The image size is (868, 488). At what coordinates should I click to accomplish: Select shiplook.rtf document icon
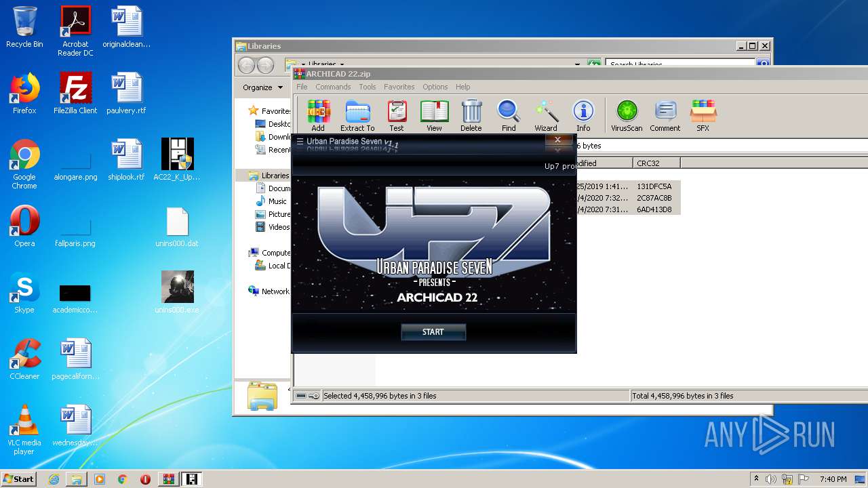(x=127, y=160)
